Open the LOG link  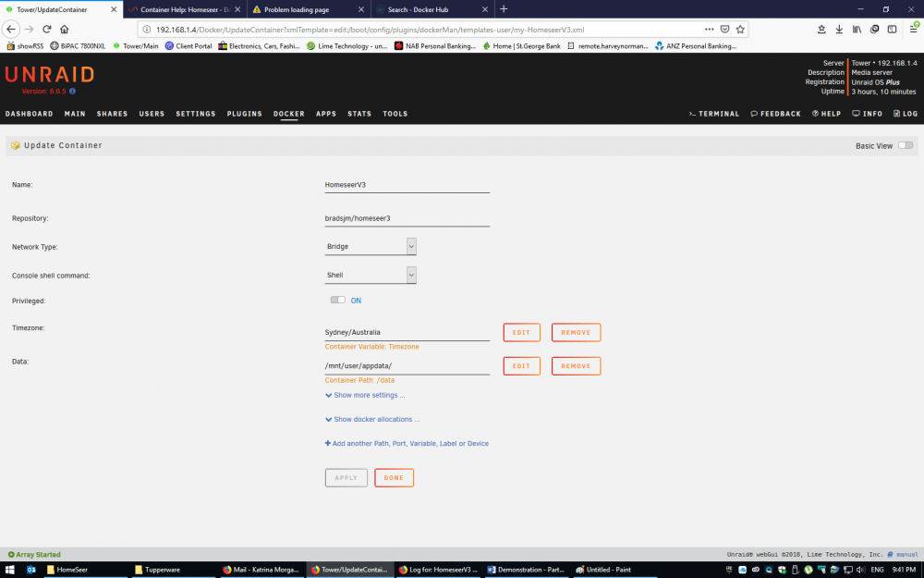coord(906,113)
